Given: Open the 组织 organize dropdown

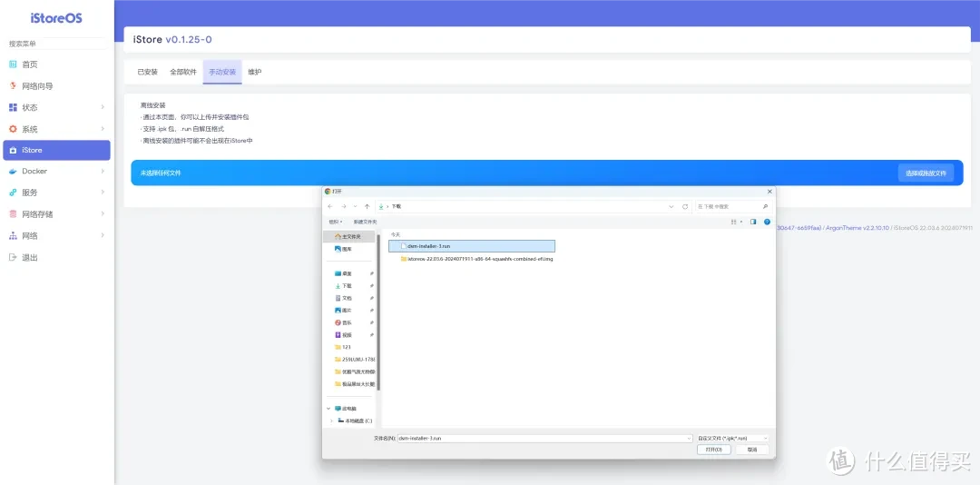Looking at the screenshot, I should (x=336, y=222).
